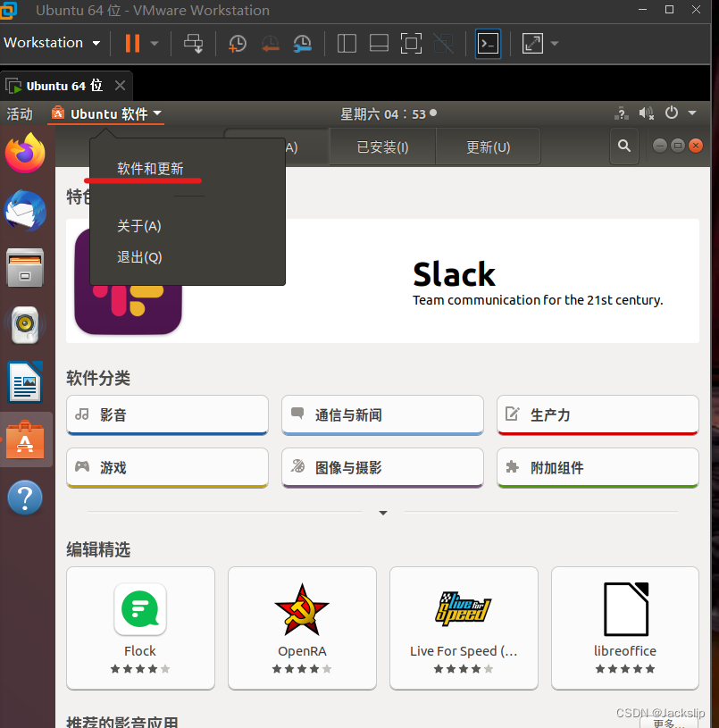This screenshot has height=728, width=719.
Task: Open the 游戏 category
Action: (x=167, y=467)
